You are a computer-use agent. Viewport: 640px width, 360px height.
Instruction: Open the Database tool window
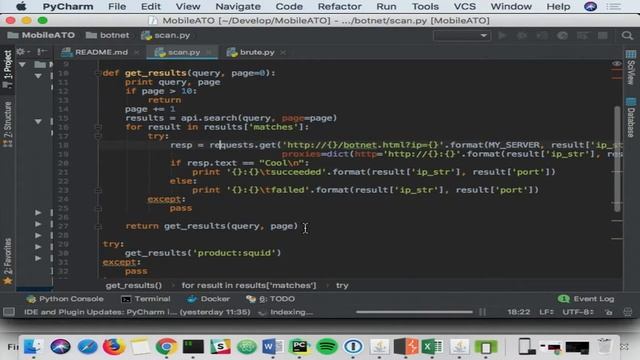tap(631, 117)
